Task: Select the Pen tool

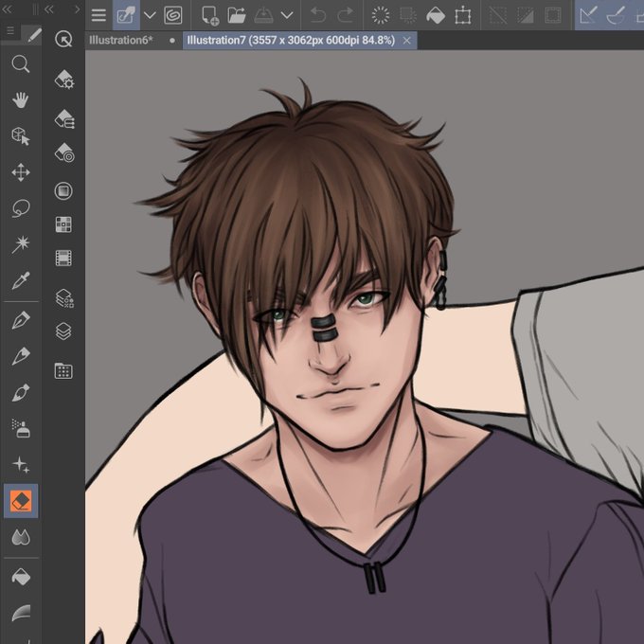Action: (21, 320)
